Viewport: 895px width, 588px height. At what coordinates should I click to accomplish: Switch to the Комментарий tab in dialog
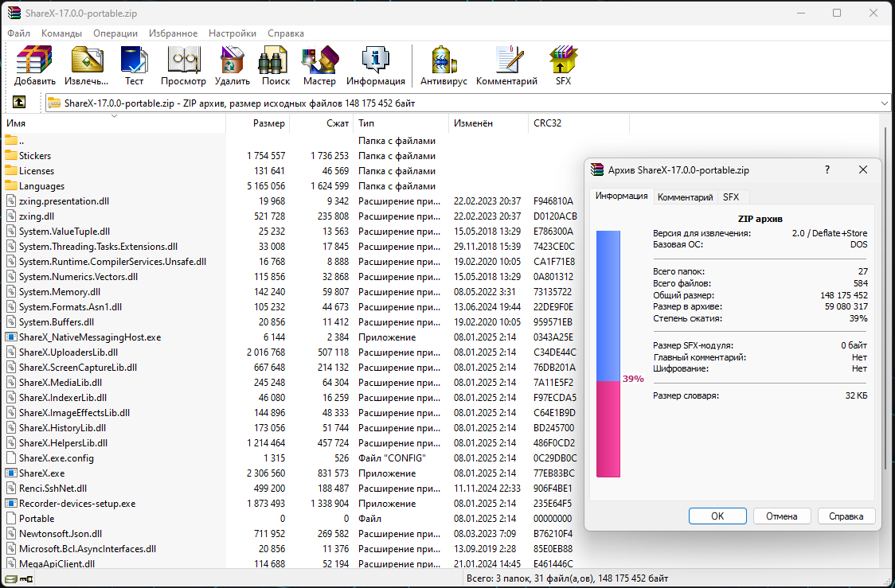point(685,197)
